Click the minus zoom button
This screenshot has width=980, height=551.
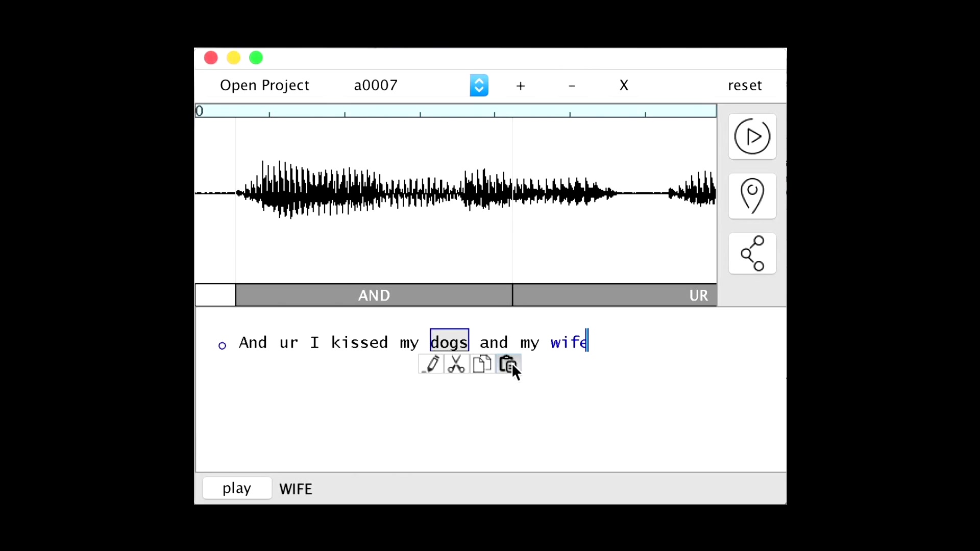tap(572, 86)
